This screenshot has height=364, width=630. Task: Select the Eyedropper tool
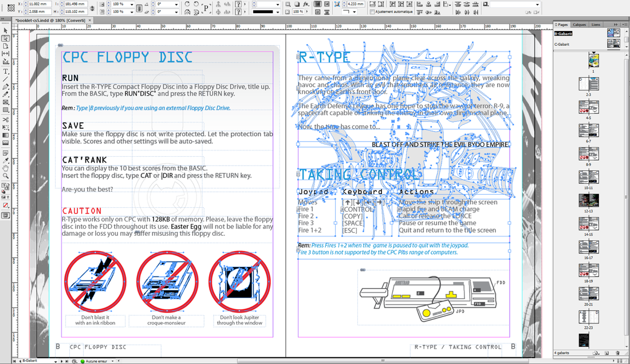6,160
